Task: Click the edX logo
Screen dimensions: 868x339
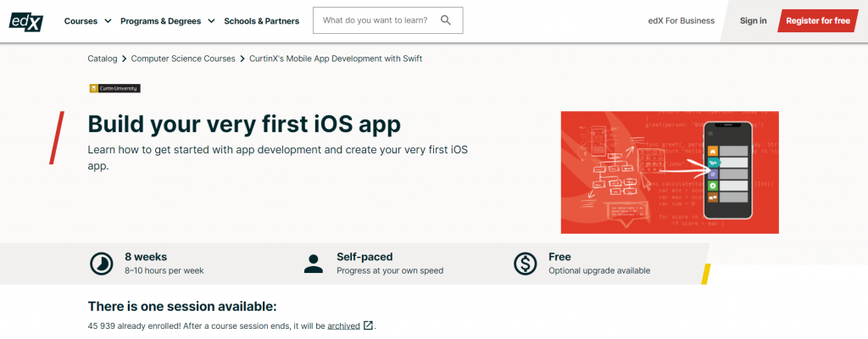Action: pyautogui.click(x=26, y=21)
